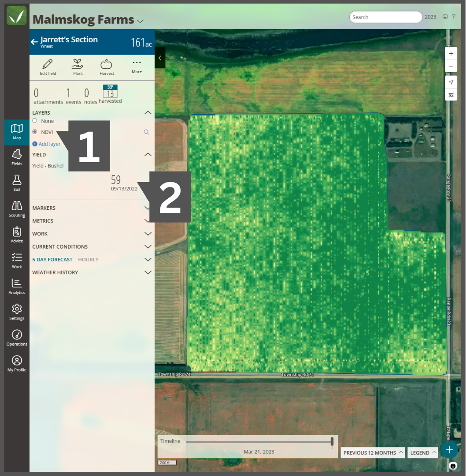Open the Previous 12 Months dropdown
The width and height of the screenshot is (466, 476).
pos(373,453)
